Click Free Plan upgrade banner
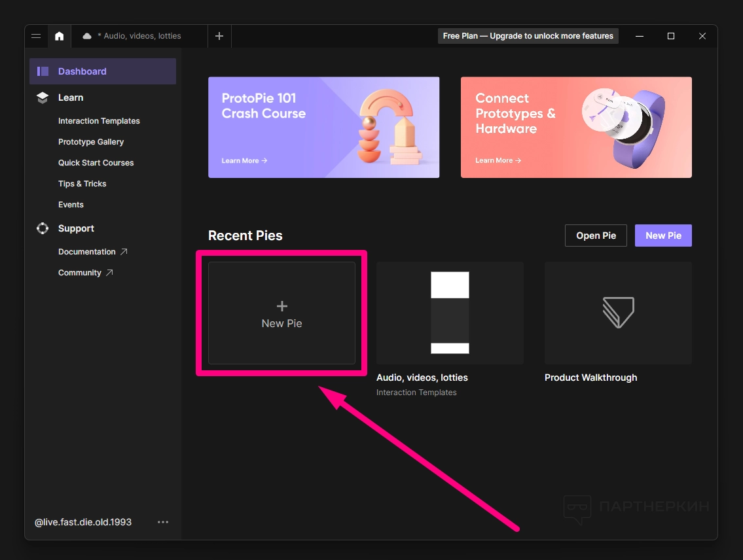The image size is (743, 560). [x=528, y=36]
